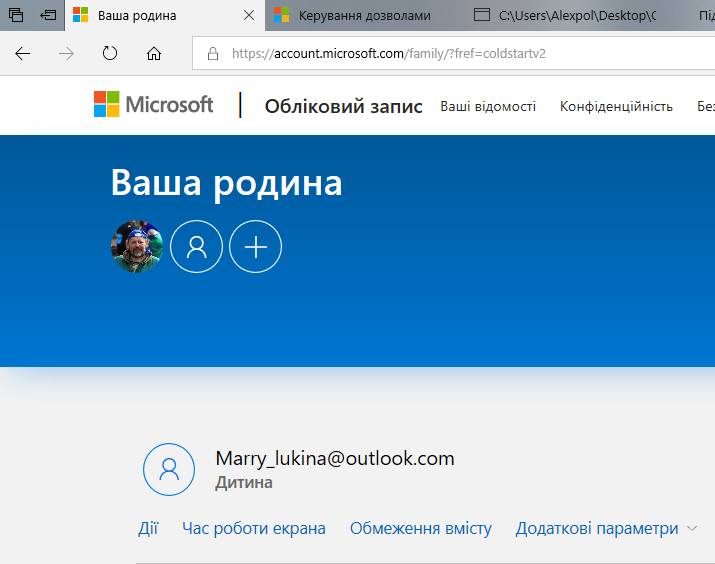Expand the Додаткові параметри dropdown
The image size is (715, 564).
[606, 528]
